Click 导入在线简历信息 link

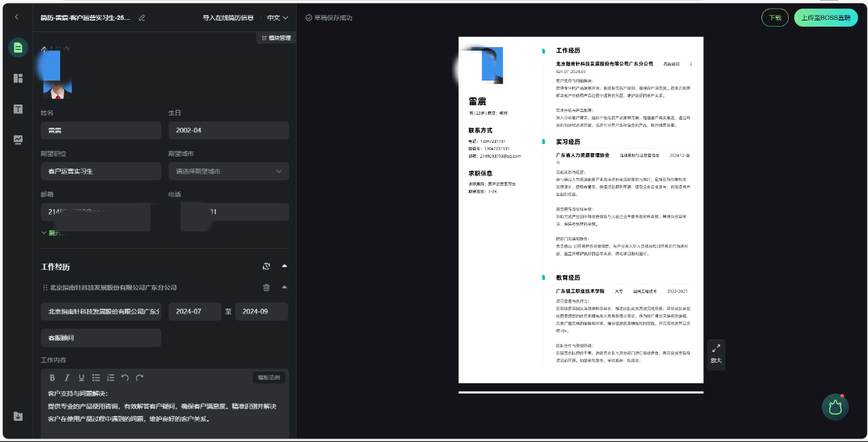click(228, 18)
